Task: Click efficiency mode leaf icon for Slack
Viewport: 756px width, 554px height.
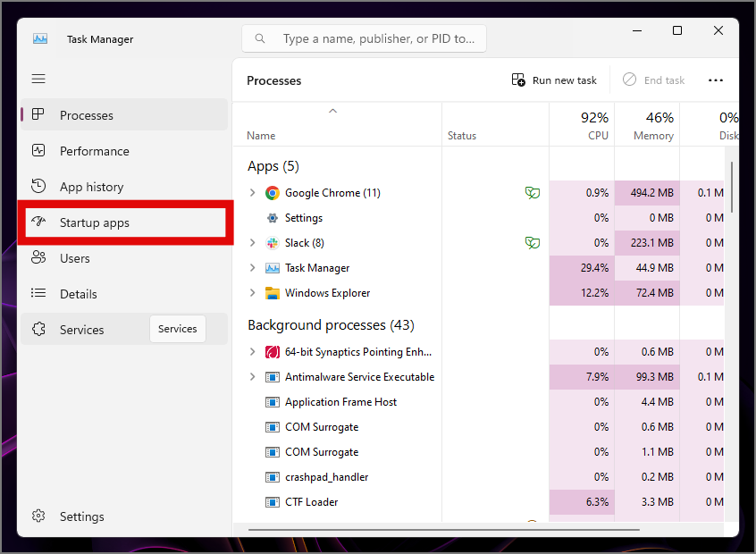Action: point(533,242)
